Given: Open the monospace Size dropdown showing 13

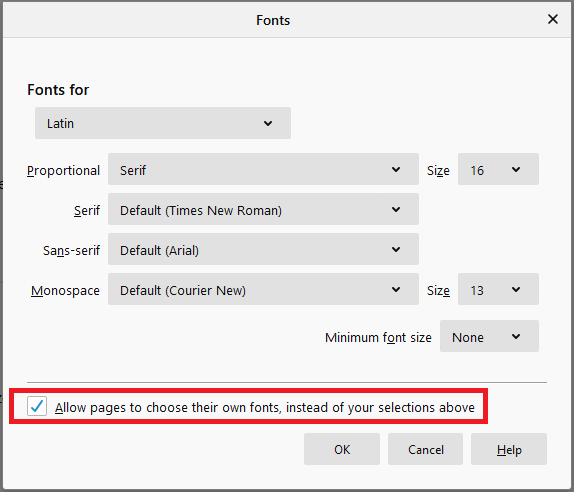Looking at the screenshot, I should coord(498,289).
